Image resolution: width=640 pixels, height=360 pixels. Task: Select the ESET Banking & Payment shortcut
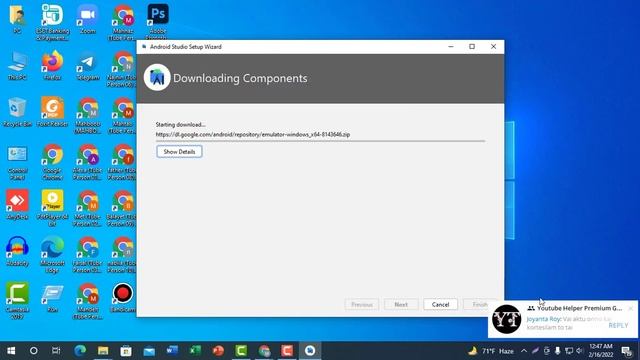click(x=52, y=22)
